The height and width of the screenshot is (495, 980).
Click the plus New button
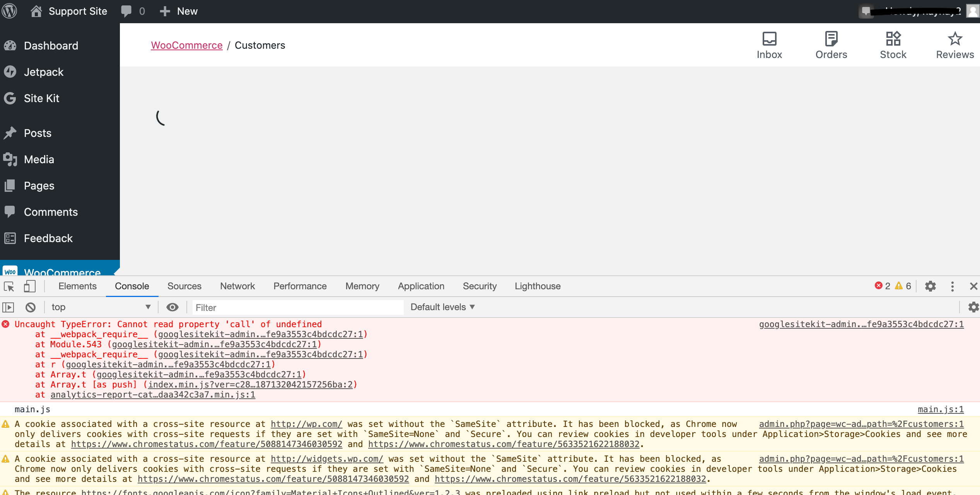point(179,11)
